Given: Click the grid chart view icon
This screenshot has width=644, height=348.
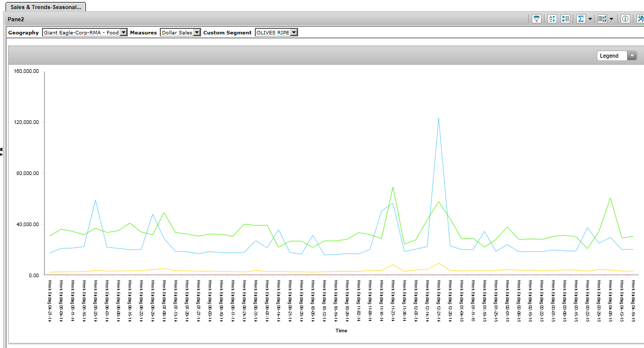Looking at the screenshot, I should [x=602, y=19].
